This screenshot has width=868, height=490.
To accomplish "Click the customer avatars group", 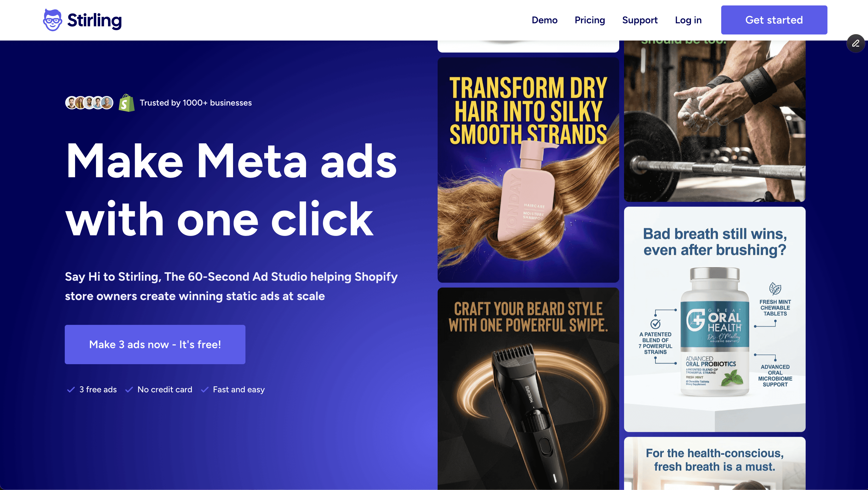I will point(89,103).
